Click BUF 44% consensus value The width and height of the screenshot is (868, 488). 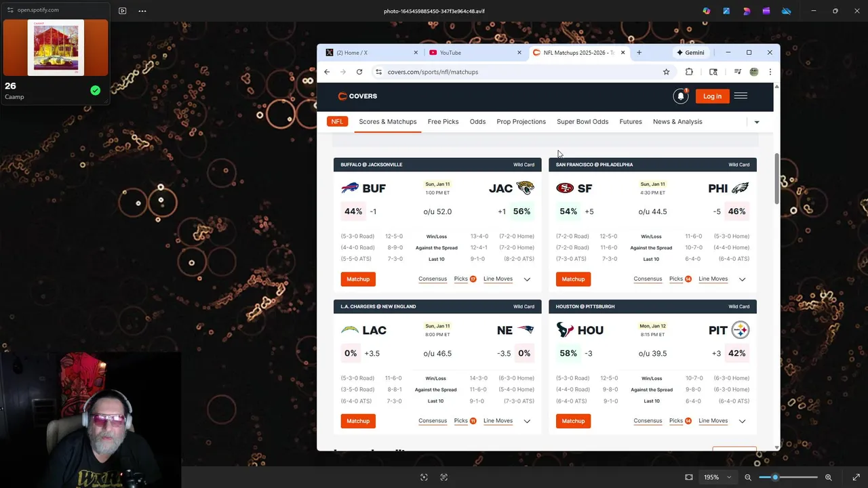coord(353,211)
